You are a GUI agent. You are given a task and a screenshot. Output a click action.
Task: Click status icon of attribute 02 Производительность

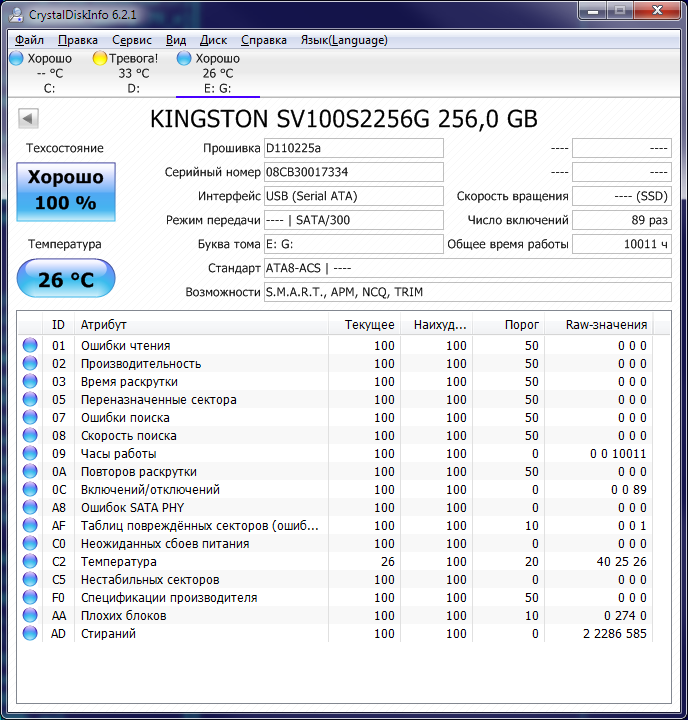tap(30, 363)
